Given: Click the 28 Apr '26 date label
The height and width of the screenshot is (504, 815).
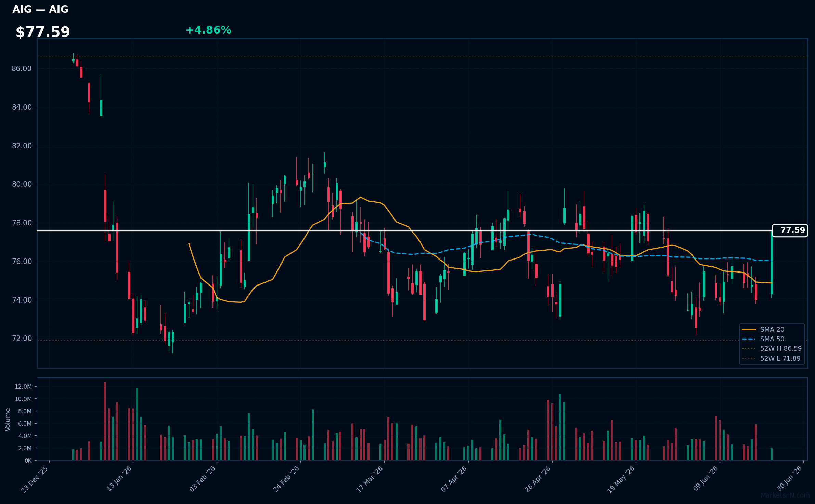Looking at the screenshot, I should click(x=538, y=479).
